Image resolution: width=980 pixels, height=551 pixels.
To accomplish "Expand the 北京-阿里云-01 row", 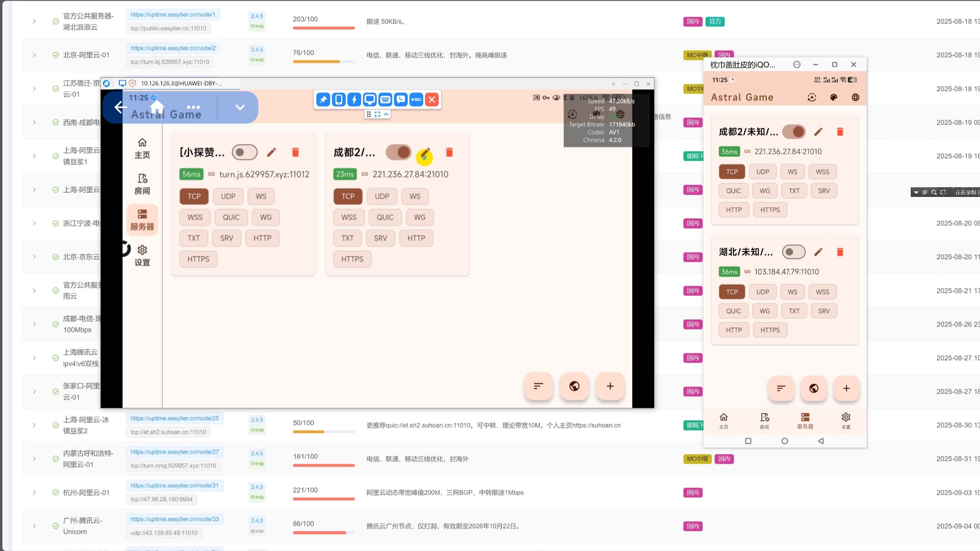I will coord(34,55).
